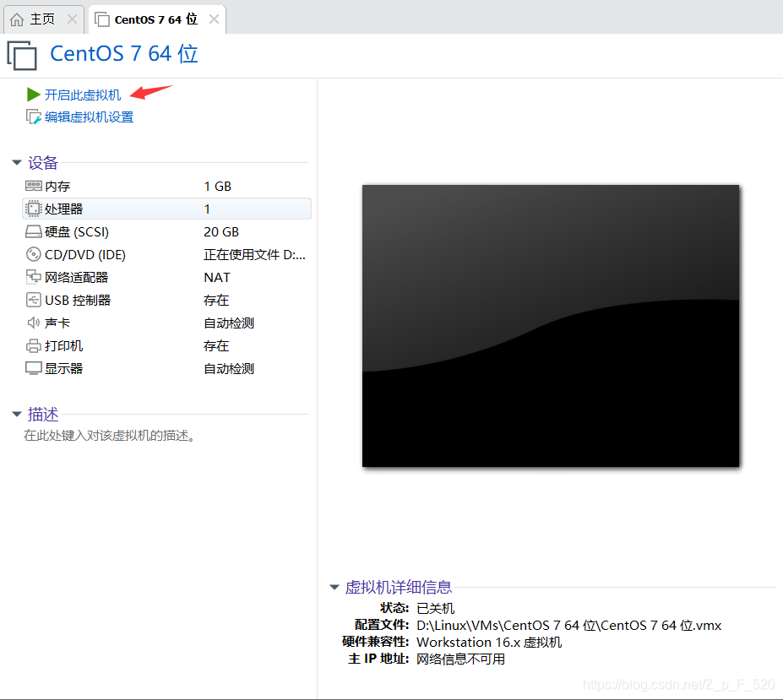
Task: Click the .vmx configuration file path
Action: [568, 625]
